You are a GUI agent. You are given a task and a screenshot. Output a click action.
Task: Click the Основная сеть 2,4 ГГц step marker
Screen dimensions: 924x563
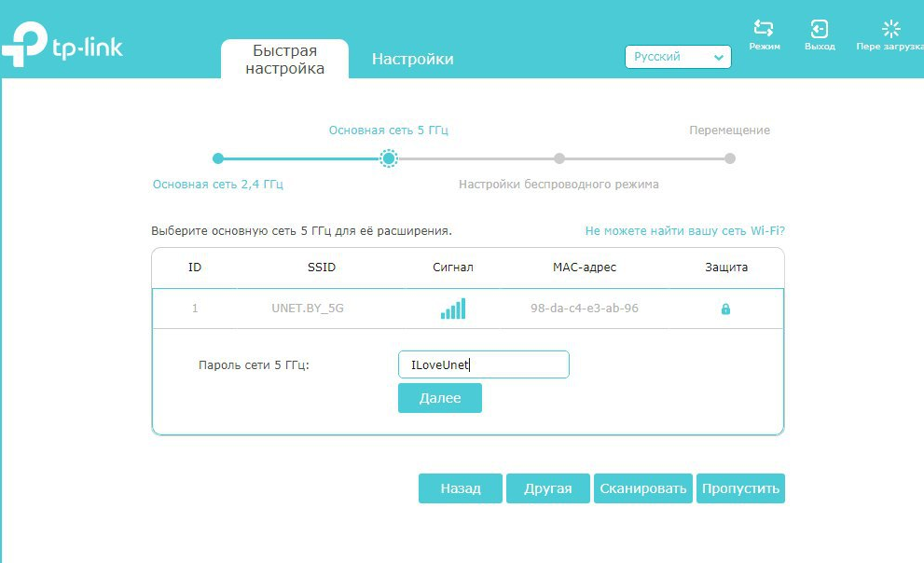click(218, 158)
